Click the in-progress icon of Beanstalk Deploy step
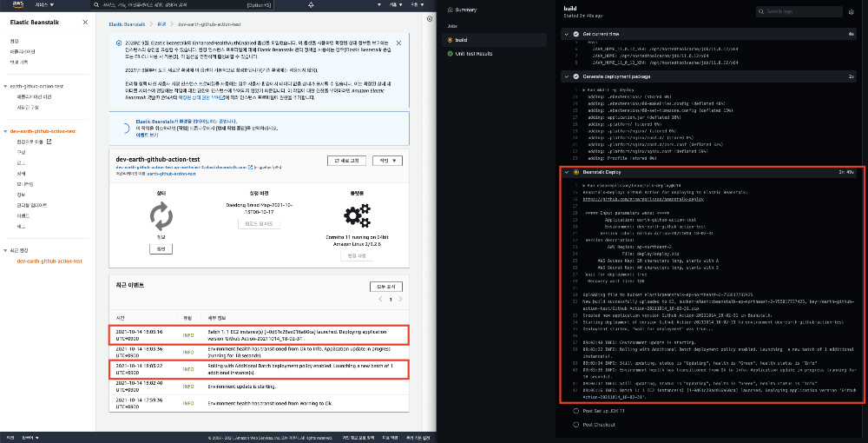The height and width of the screenshot is (443, 868). (x=575, y=172)
